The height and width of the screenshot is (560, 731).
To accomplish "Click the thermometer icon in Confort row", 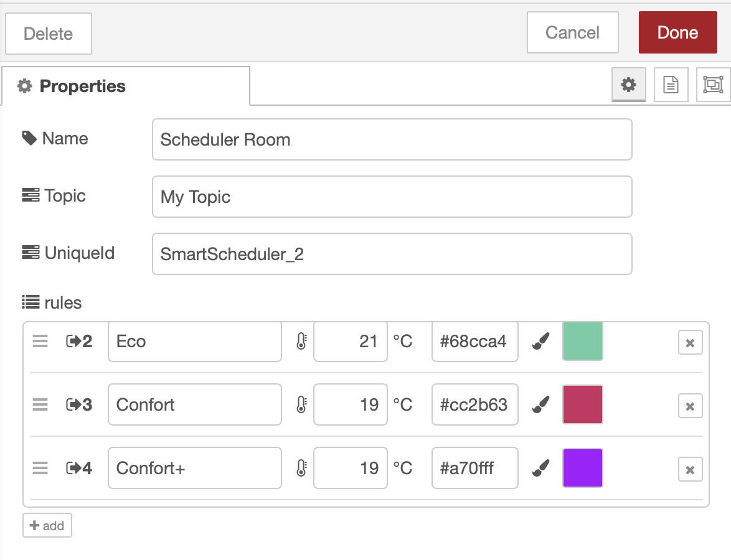I will [301, 404].
